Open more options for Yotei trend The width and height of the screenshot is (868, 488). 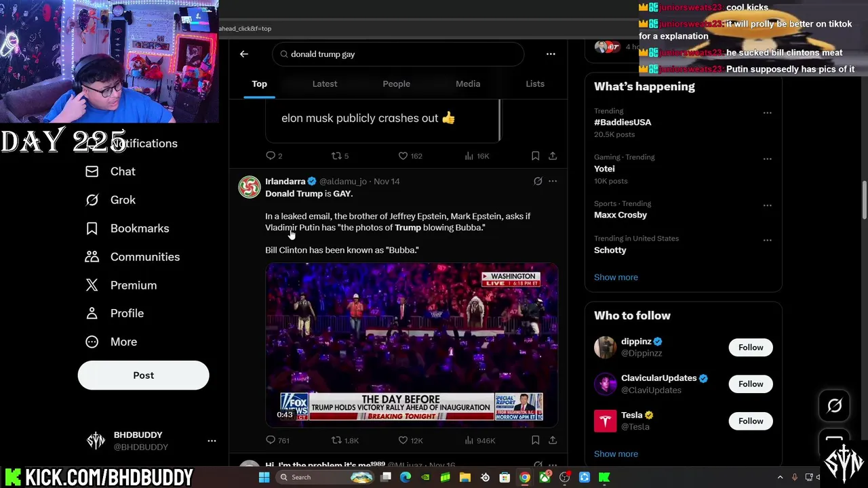[767, 159]
